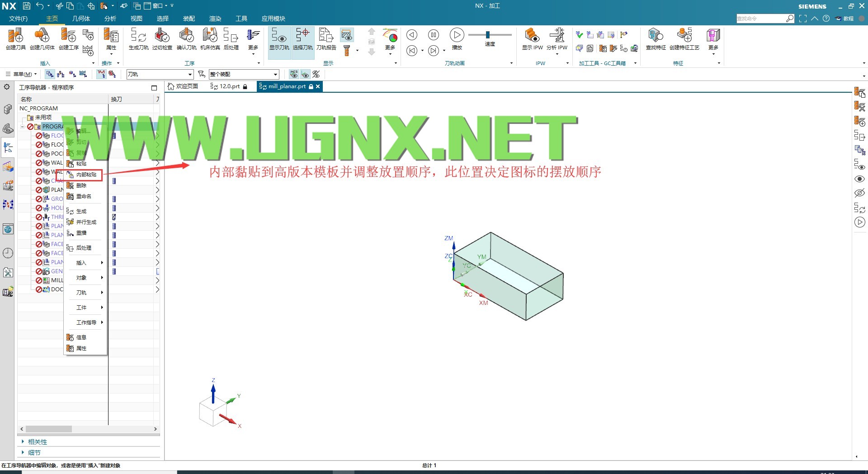Toggle tool path display overlay icon
Screen dimensions: 868x474
point(346,35)
